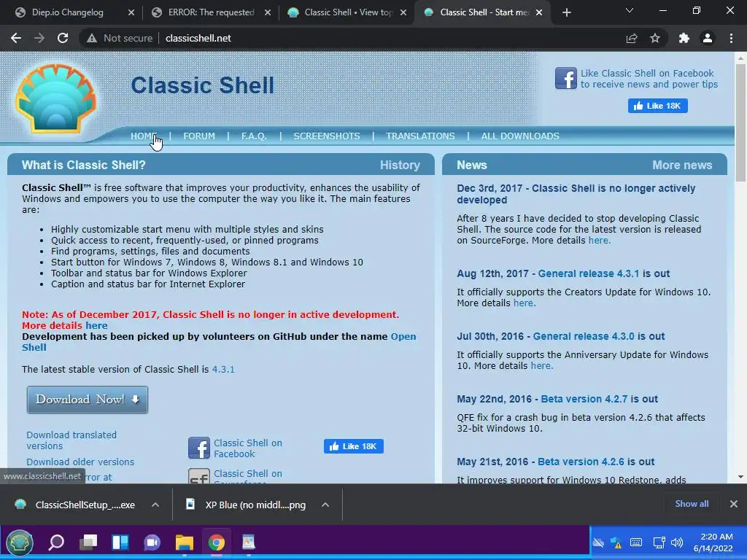
Task: Open the Extensions puzzle icon
Action: tap(684, 38)
